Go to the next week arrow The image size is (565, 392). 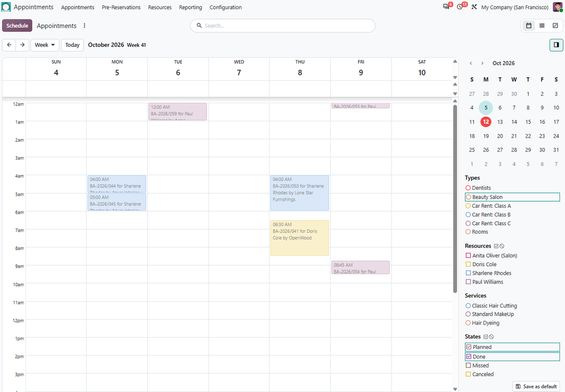(x=22, y=45)
